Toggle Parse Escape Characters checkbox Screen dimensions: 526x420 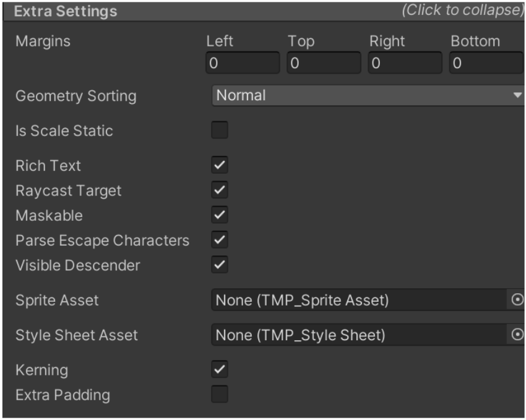click(x=220, y=240)
